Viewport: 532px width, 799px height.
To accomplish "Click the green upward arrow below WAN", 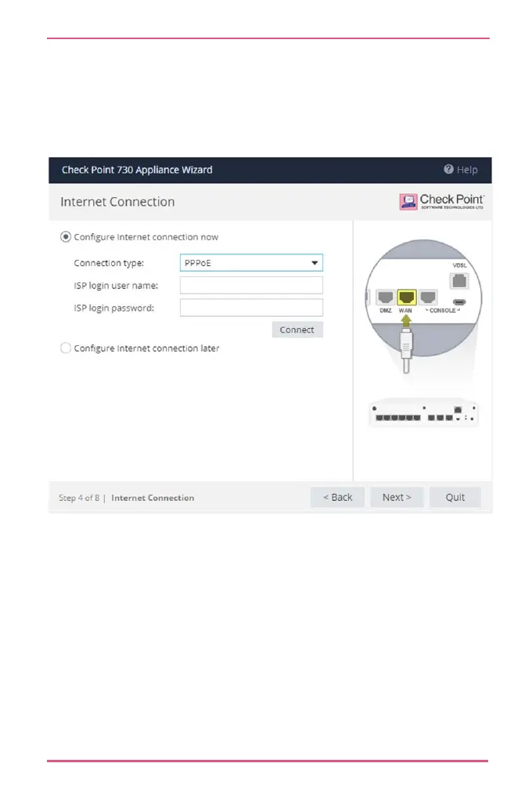I will pos(406,321).
